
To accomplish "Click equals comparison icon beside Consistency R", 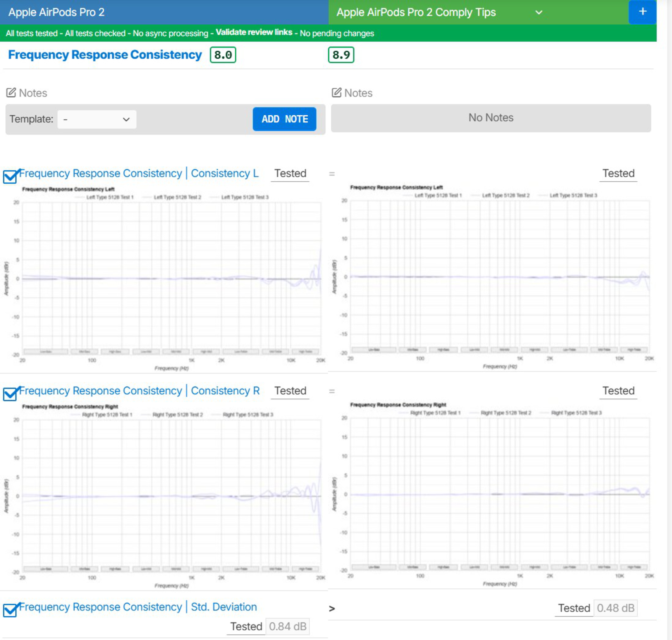I will coord(332,391).
